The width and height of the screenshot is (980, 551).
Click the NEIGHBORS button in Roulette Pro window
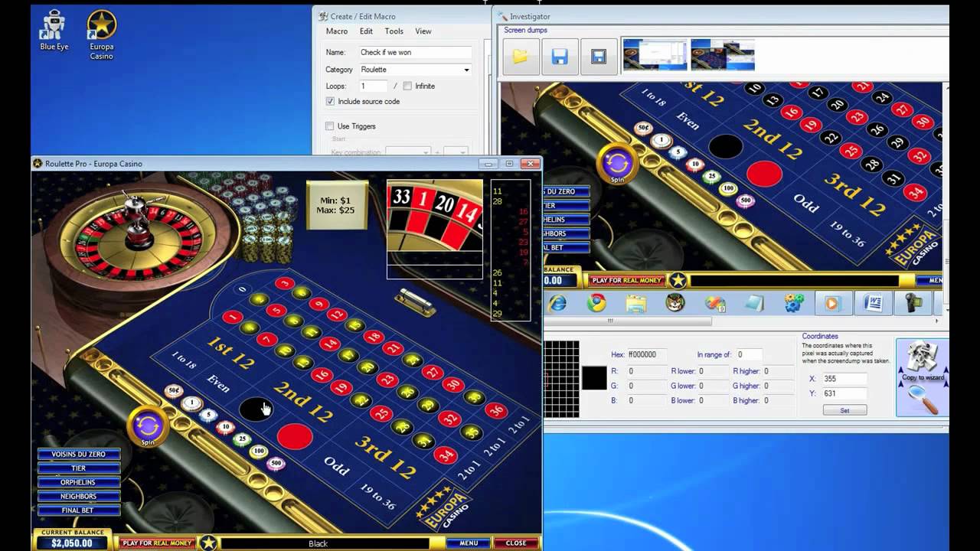coord(79,496)
